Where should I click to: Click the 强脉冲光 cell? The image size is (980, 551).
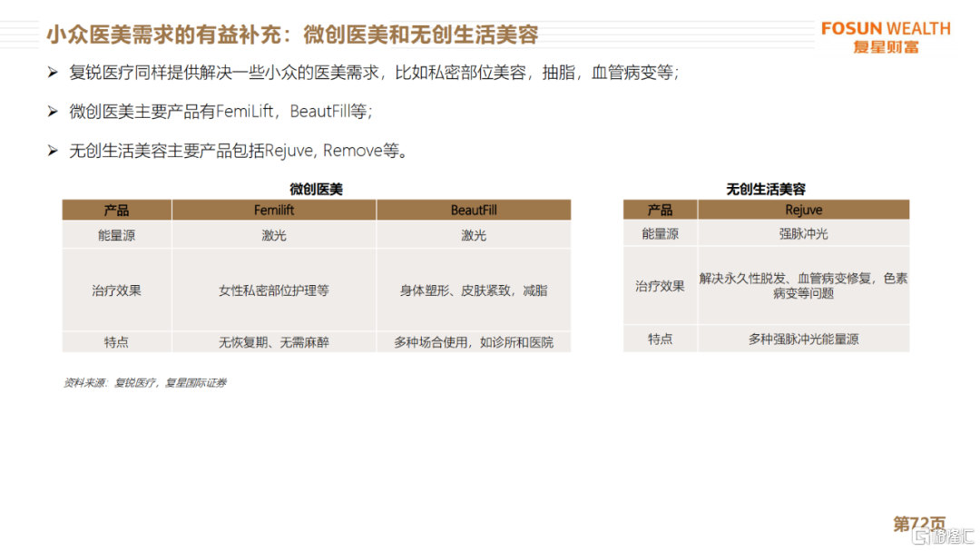click(x=804, y=233)
